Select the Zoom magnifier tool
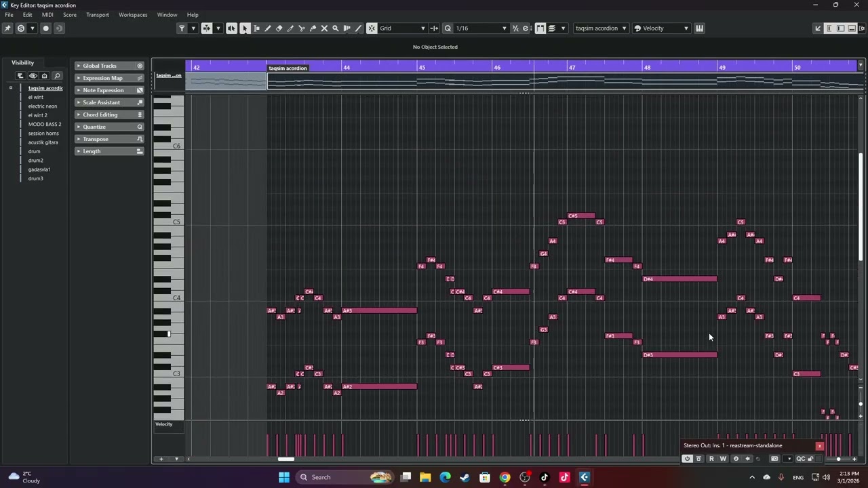Viewport: 868px width, 488px height. tap(335, 28)
